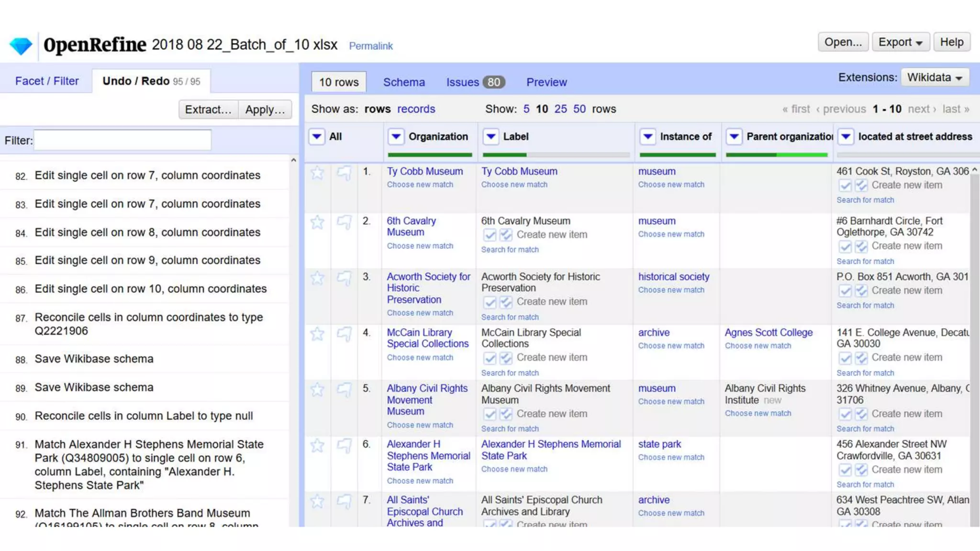The width and height of the screenshot is (980, 551).
Task: Flag row 2 6th Cavalry Museum
Action: [344, 222]
